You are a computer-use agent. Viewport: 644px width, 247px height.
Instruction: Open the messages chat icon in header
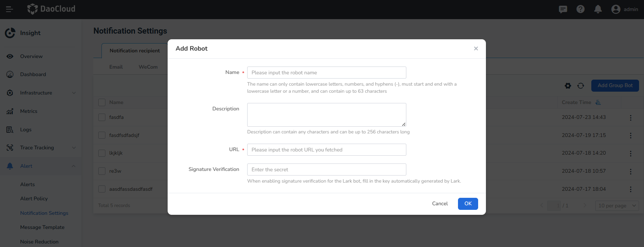tap(563, 9)
